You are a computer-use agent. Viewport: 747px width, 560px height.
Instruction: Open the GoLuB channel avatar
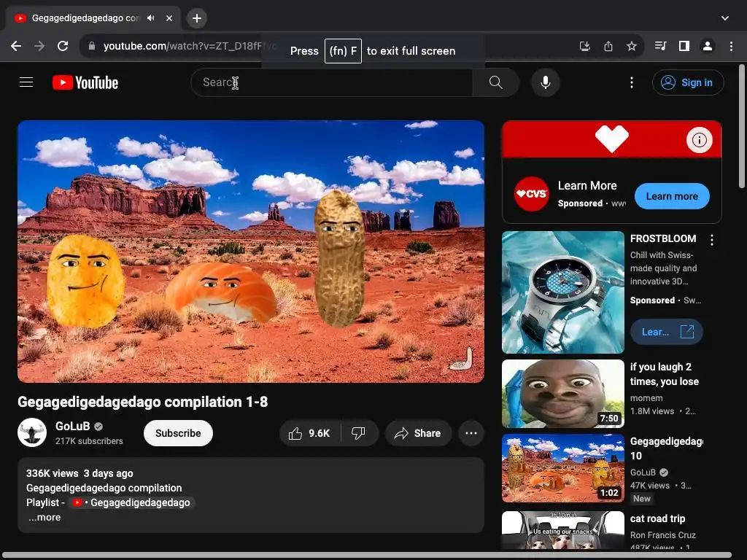[x=32, y=432]
